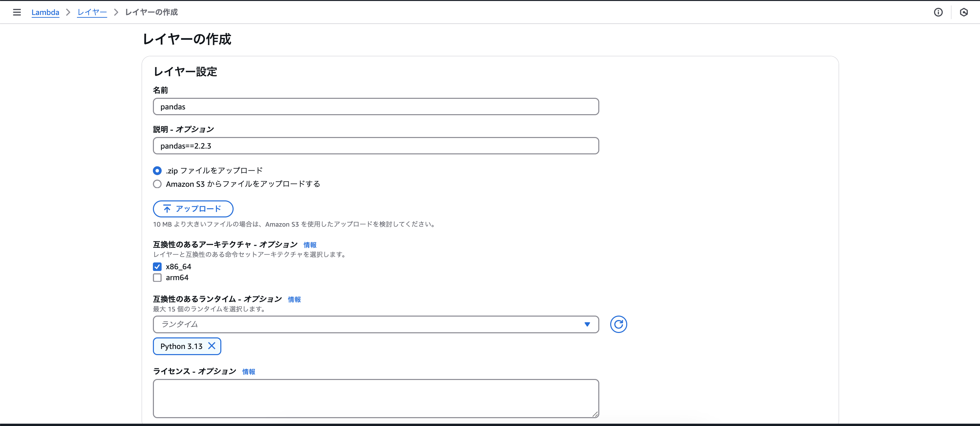Click the name field containing pandas

click(x=376, y=107)
